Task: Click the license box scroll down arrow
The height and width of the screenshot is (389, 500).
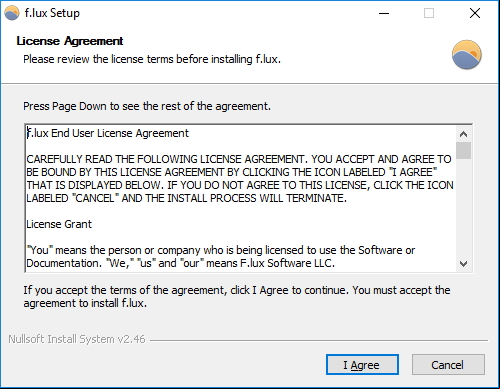Action: pyautogui.click(x=463, y=264)
